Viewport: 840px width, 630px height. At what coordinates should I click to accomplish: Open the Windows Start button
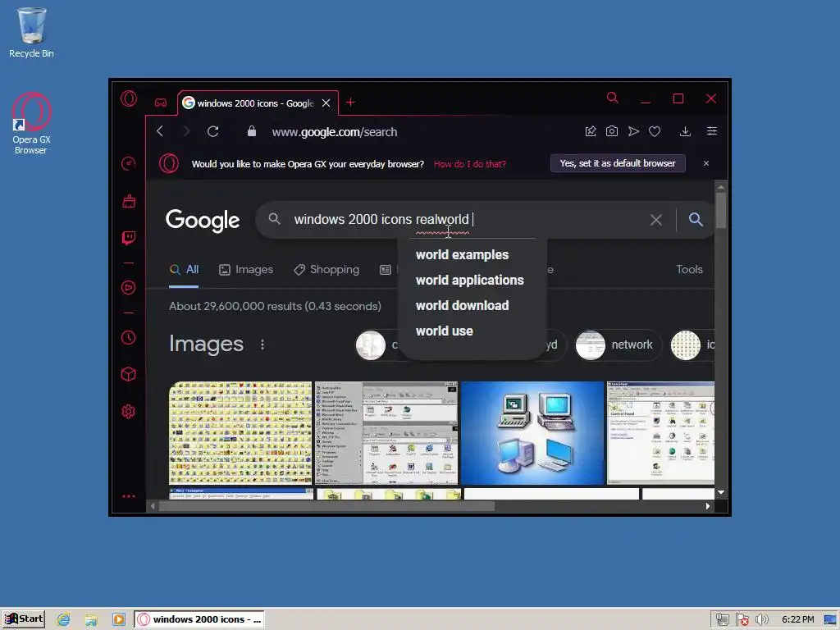[x=24, y=619]
